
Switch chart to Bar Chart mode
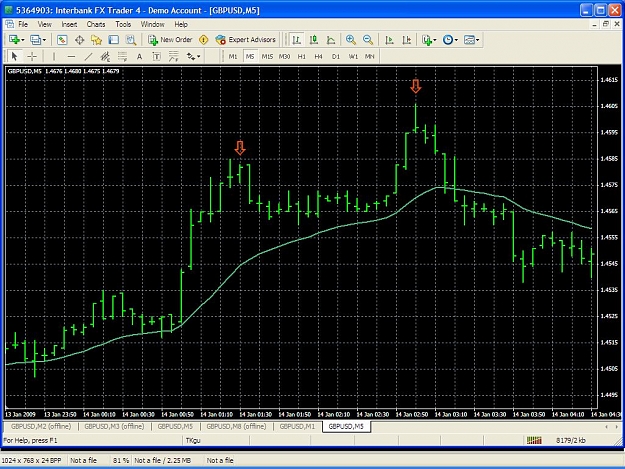coord(296,39)
